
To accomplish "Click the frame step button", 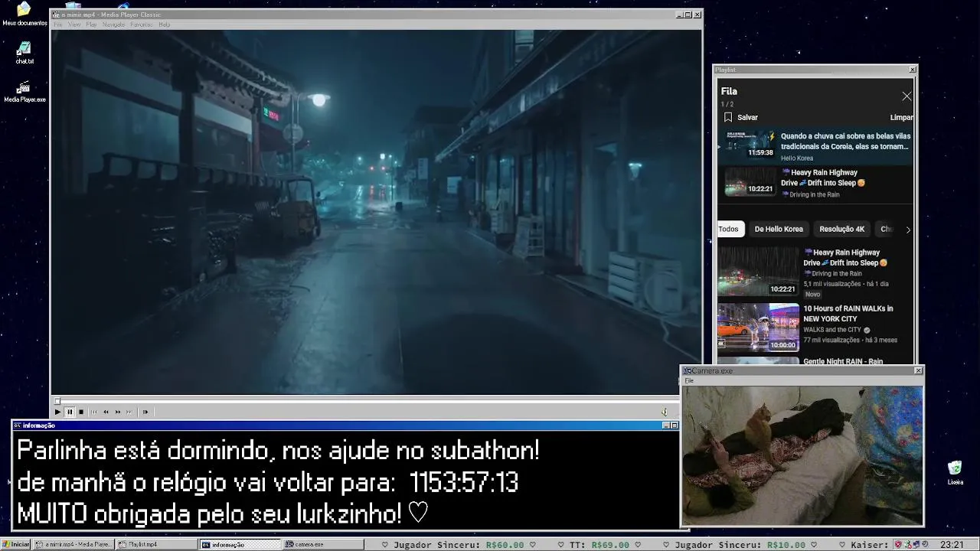I will (x=145, y=412).
